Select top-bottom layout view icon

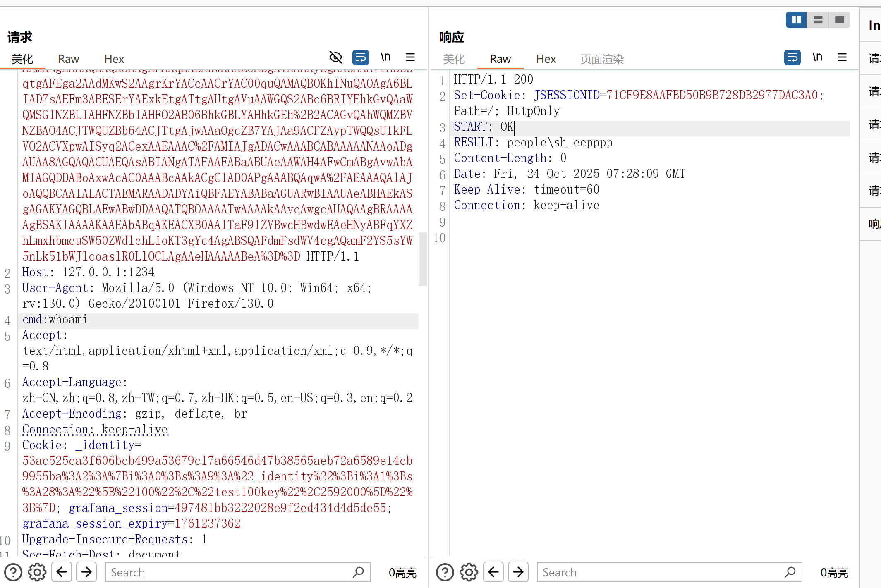point(818,20)
